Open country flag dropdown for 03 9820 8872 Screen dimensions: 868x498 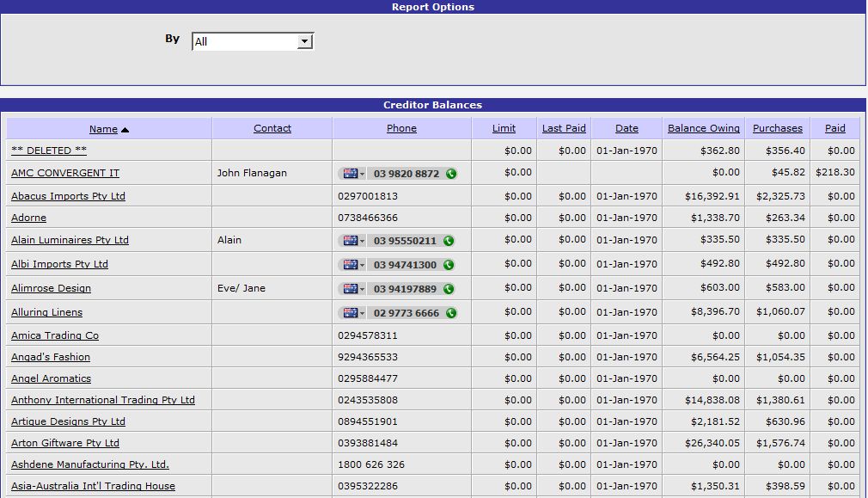pos(353,174)
